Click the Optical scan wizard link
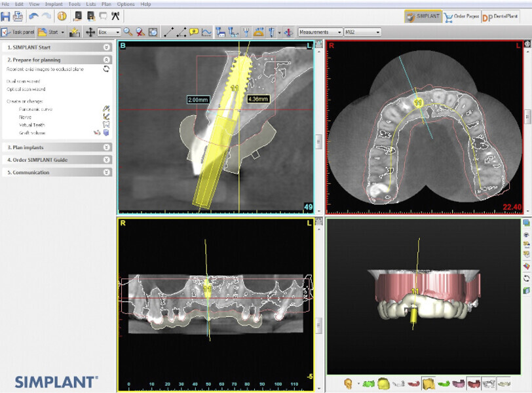 click(x=26, y=89)
